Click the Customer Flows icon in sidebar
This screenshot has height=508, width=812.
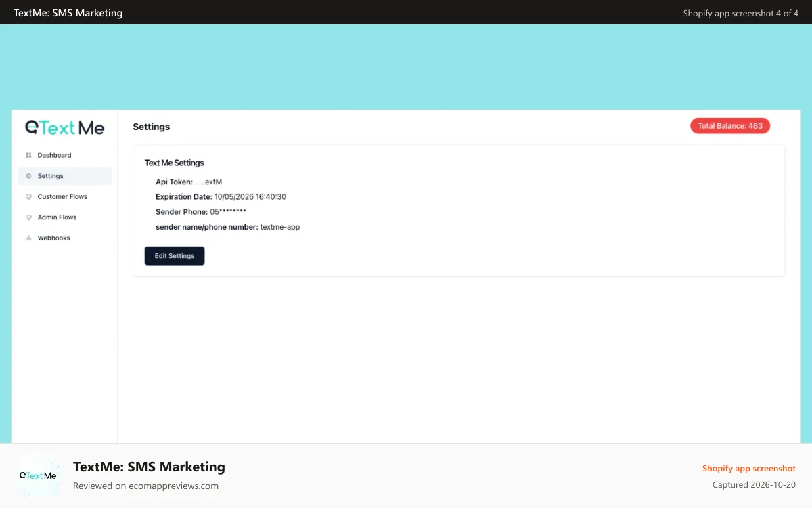pos(28,197)
